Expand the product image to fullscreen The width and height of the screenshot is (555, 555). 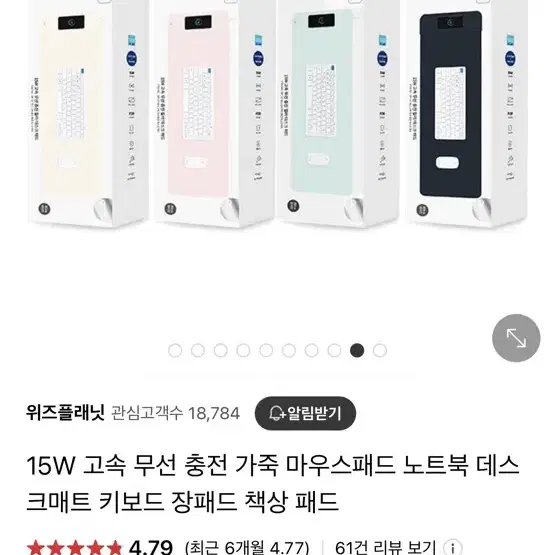pyautogui.click(x=516, y=338)
